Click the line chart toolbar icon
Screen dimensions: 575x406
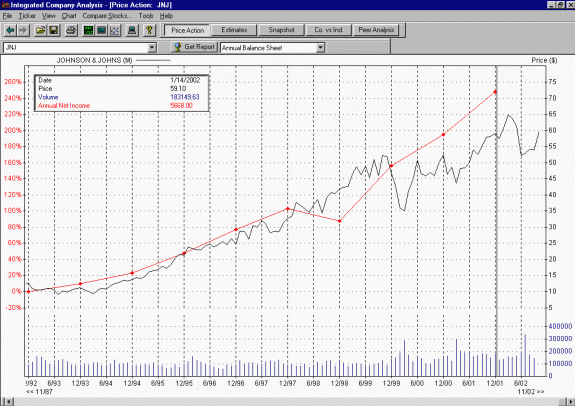[x=115, y=30]
